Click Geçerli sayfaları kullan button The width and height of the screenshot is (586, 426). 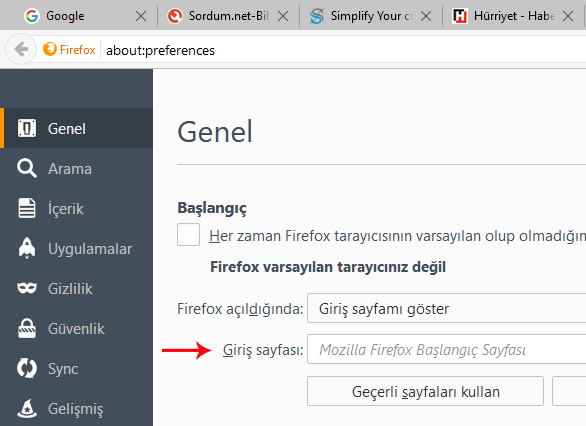coord(425,391)
